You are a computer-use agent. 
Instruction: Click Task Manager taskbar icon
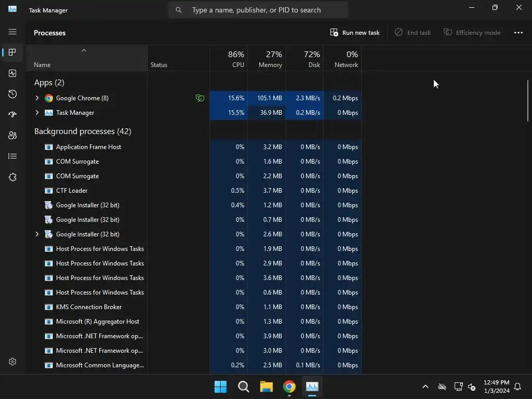pos(312,387)
